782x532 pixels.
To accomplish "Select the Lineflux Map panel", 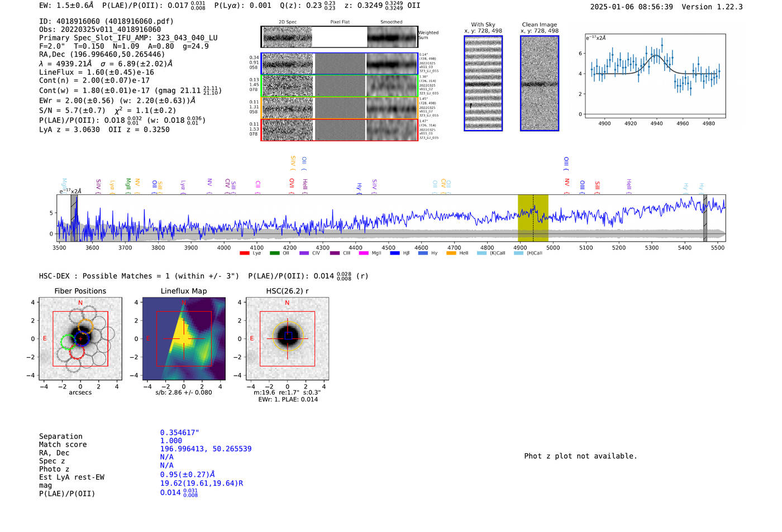I will click(x=184, y=339).
